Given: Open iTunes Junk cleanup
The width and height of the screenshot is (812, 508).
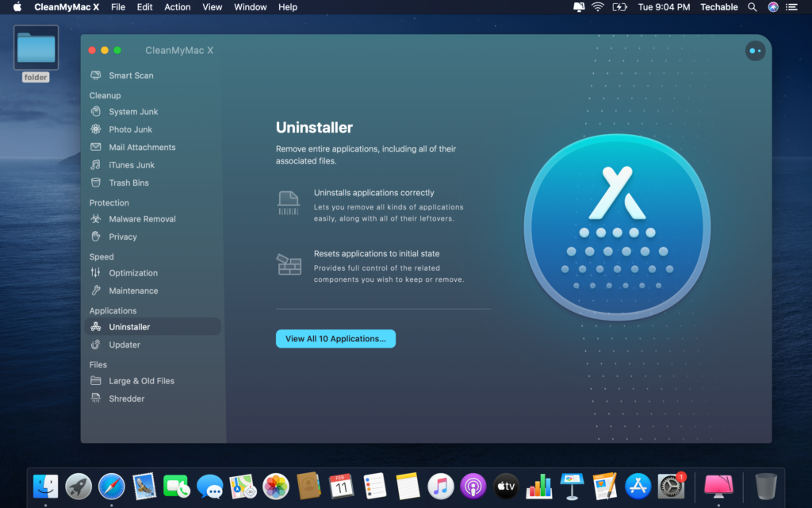Looking at the screenshot, I should [132, 165].
